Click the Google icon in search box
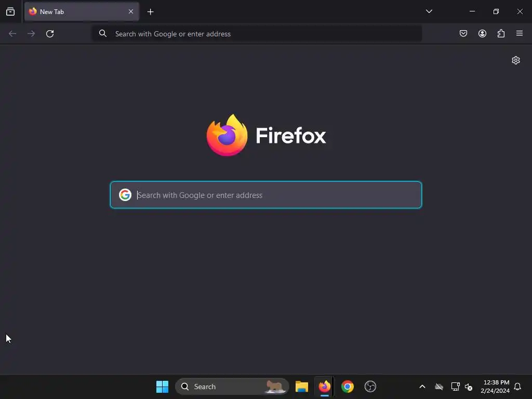Viewport: 532px width, 399px height. [x=125, y=195]
